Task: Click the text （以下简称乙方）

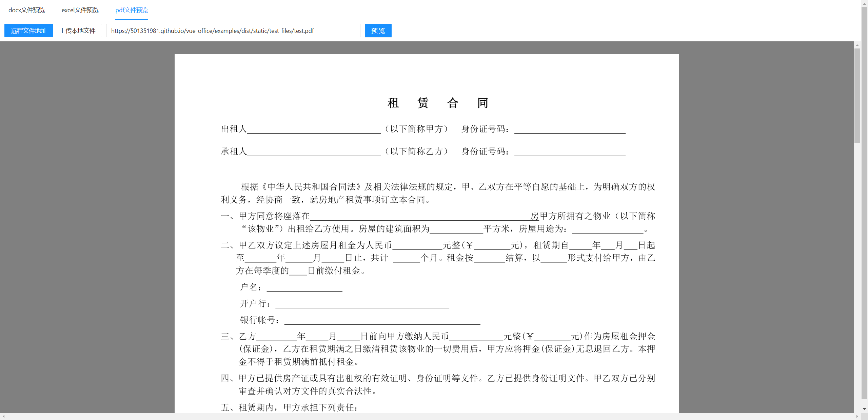Action: click(x=416, y=151)
